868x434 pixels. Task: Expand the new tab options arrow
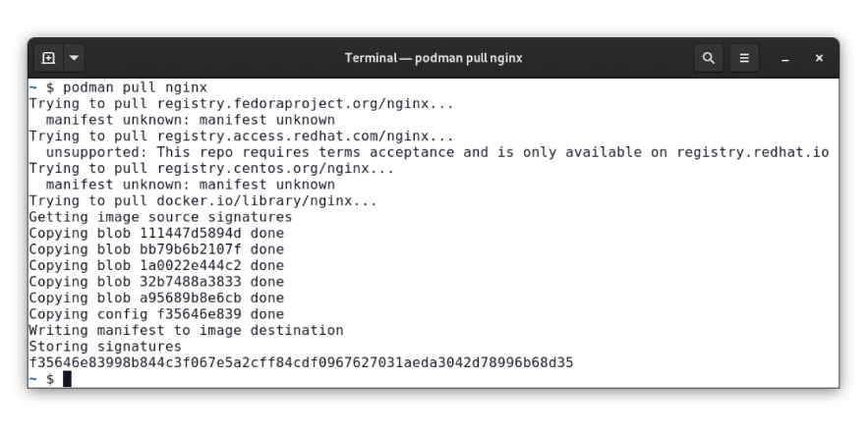pyautogui.click(x=74, y=58)
